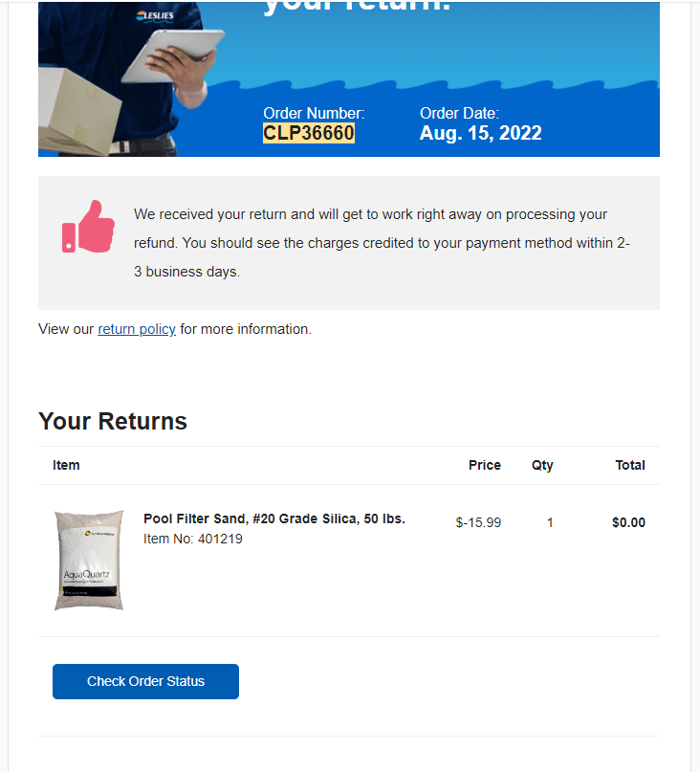Click the Qty column header
Image resolution: width=700 pixels, height=772 pixels.
click(x=542, y=465)
